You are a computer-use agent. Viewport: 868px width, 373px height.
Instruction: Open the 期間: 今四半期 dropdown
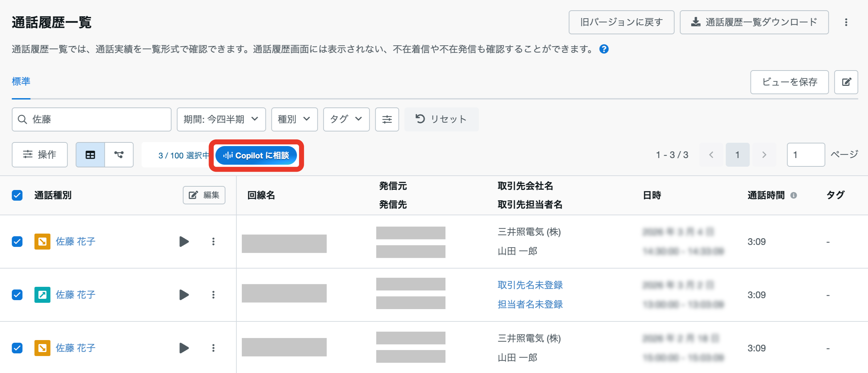(221, 119)
